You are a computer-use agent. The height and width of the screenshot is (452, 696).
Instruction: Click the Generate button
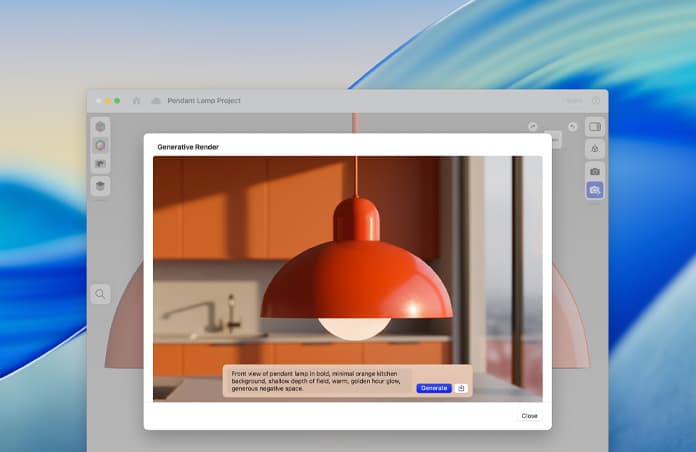pyautogui.click(x=434, y=388)
